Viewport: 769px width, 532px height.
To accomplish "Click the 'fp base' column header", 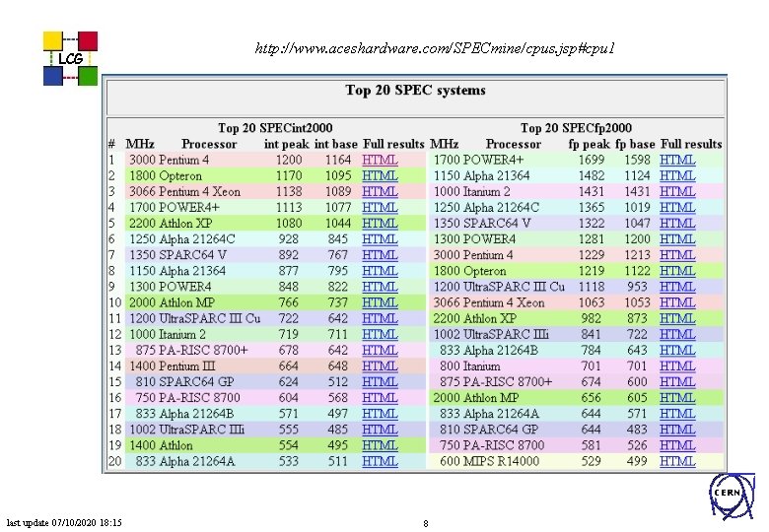I will 635,144.
